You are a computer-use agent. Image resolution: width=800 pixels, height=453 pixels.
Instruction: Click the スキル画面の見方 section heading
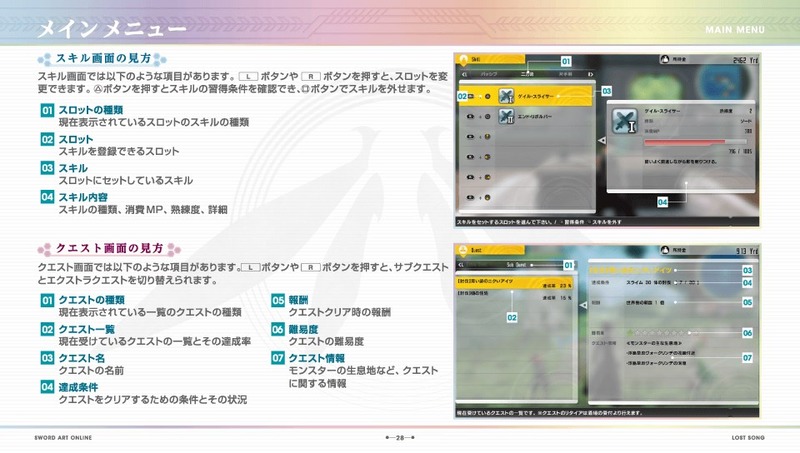pos(104,59)
